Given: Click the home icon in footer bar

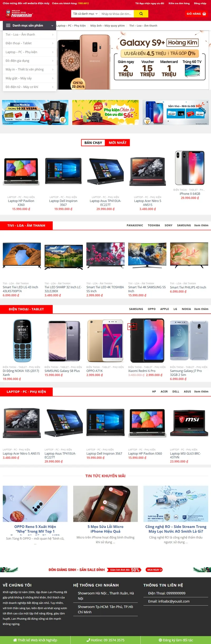Looking at the screenshot, I should coord(15,640).
